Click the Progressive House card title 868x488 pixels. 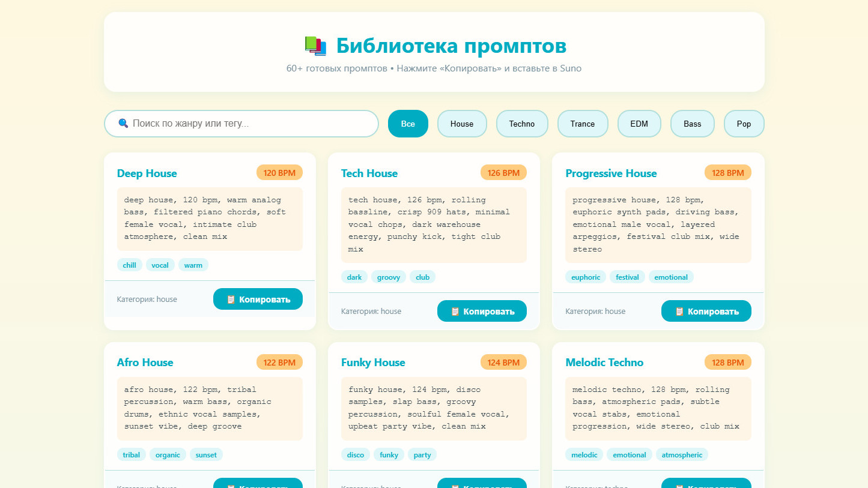pyautogui.click(x=611, y=173)
